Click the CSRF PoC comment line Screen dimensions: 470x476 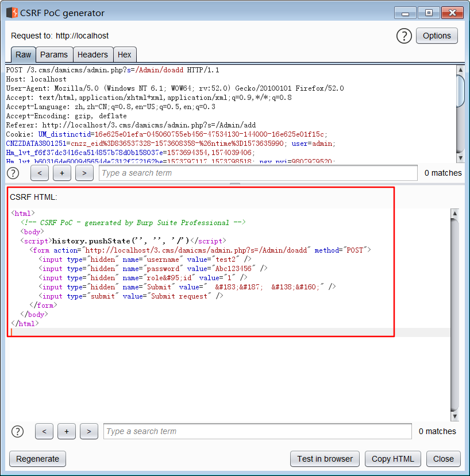[x=133, y=223]
